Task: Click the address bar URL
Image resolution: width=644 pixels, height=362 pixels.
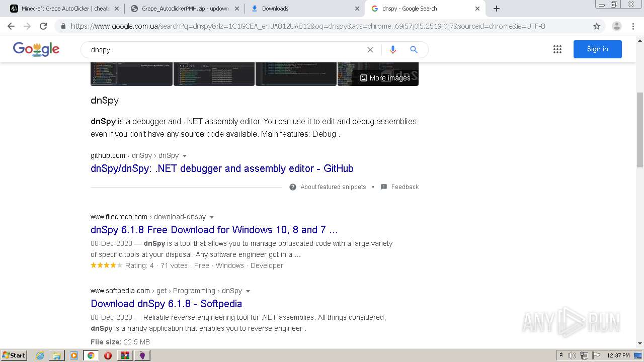Action: pyautogui.click(x=308, y=26)
